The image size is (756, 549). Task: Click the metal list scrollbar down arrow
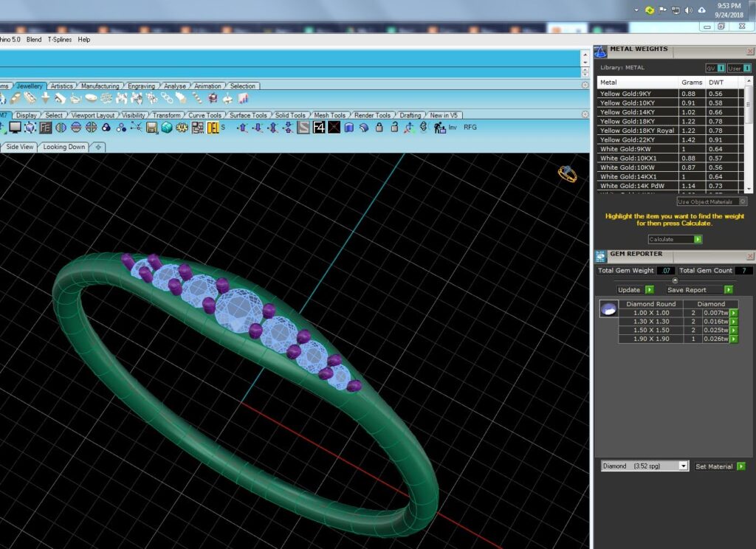[749, 189]
